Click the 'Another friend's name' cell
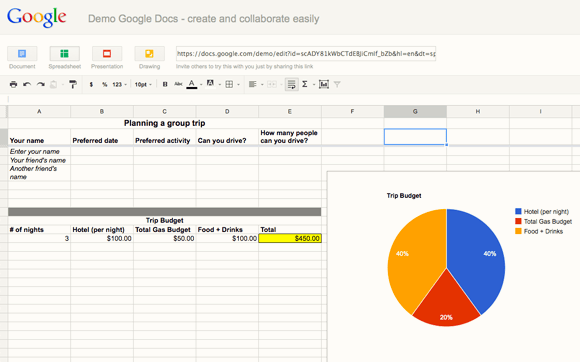The width and height of the screenshot is (580, 362). tap(39, 173)
